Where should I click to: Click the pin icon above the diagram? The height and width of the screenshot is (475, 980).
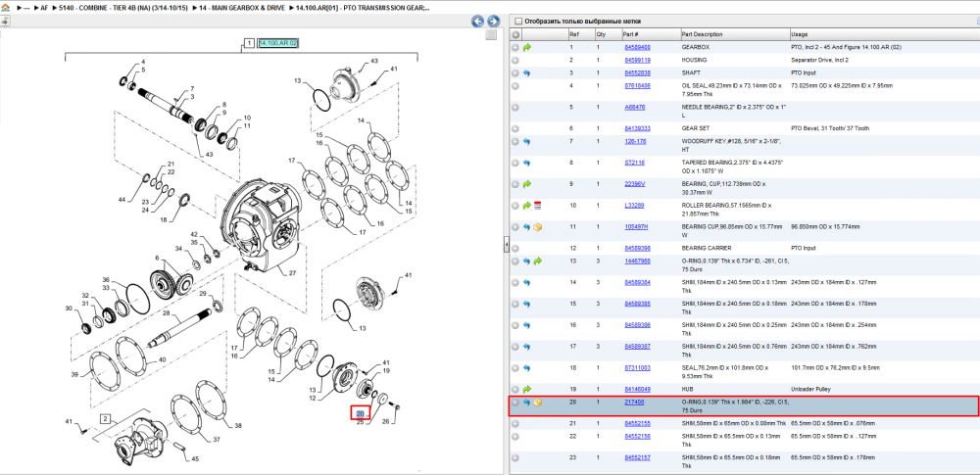(x=4, y=22)
